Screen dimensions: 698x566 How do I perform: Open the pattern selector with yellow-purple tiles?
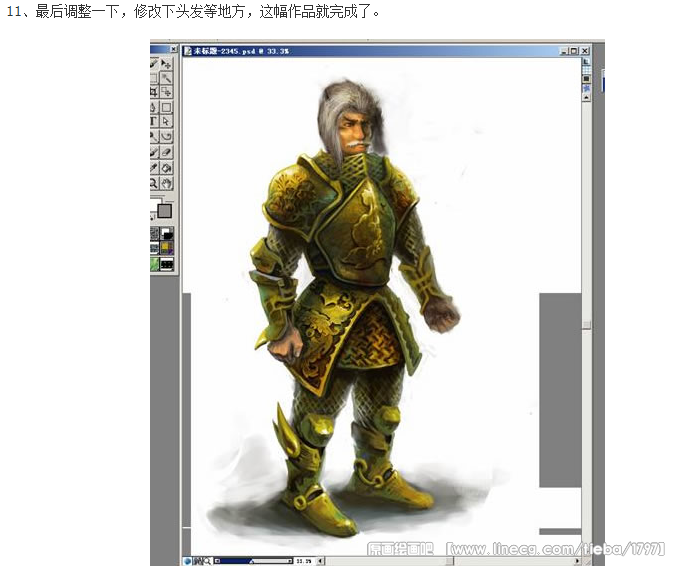[x=167, y=248]
